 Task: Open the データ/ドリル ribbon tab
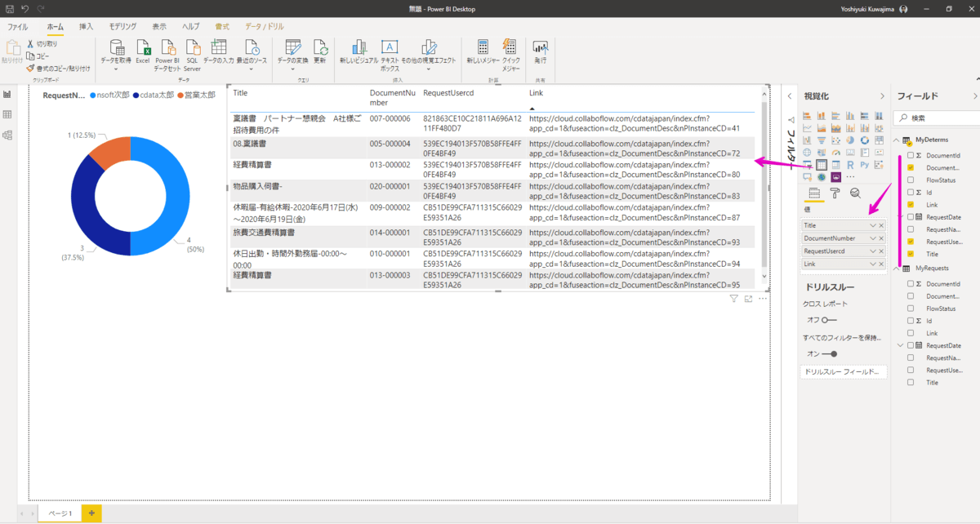coord(265,27)
